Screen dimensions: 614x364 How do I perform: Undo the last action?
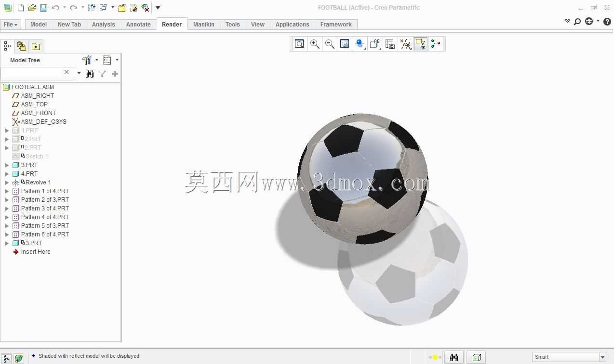pyautogui.click(x=55, y=8)
